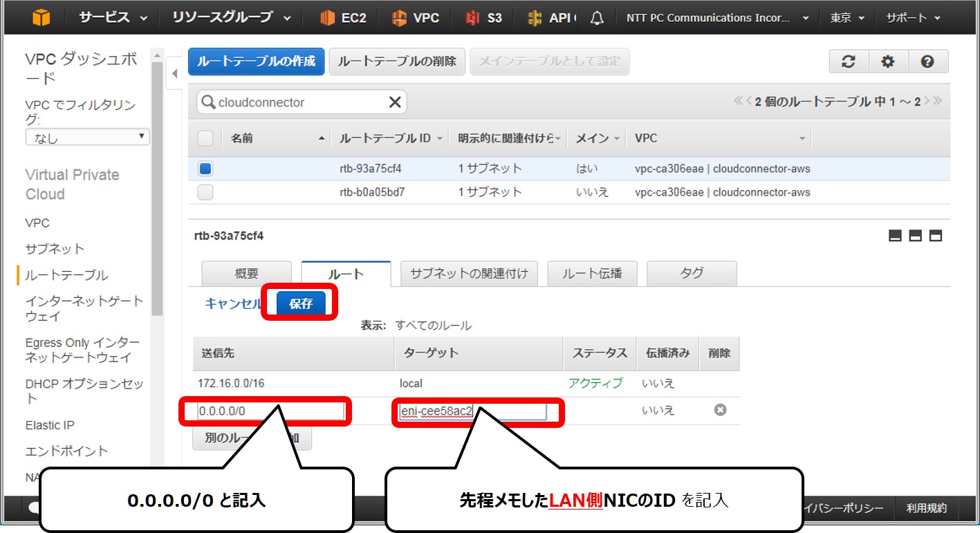
Task: Click ルートテーブルの削除 button
Action: click(397, 62)
